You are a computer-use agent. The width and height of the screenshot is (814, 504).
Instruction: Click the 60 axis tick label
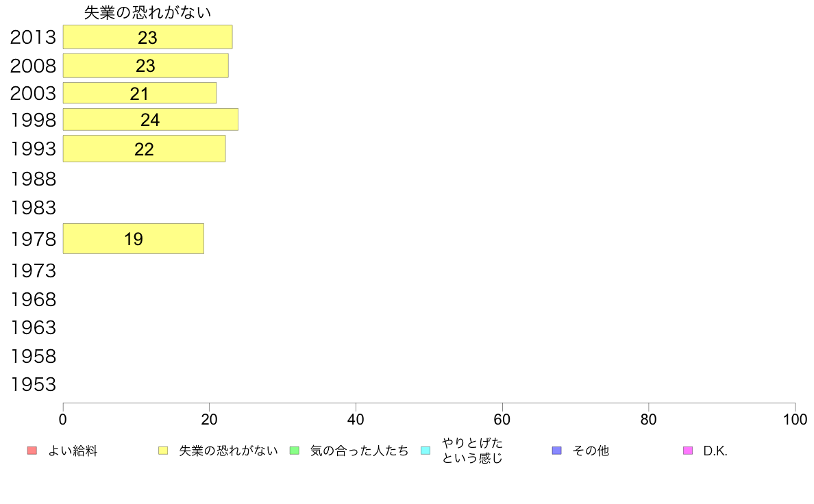pyautogui.click(x=502, y=419)
